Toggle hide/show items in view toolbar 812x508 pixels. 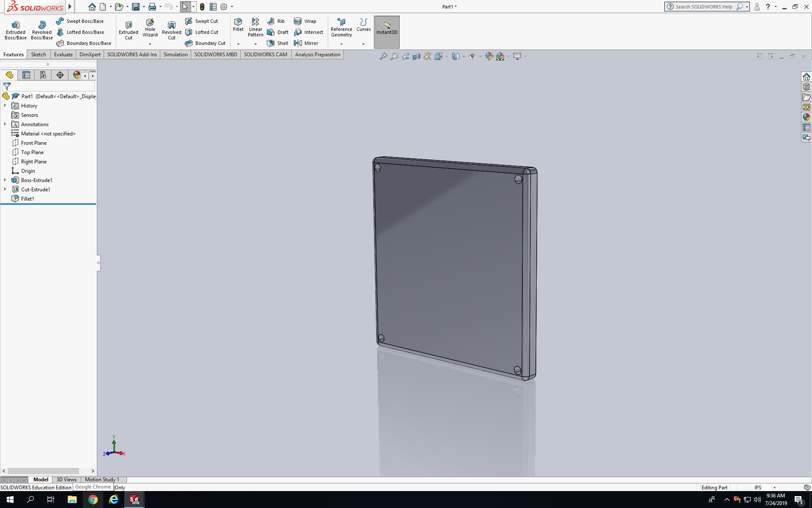(472, 56)
